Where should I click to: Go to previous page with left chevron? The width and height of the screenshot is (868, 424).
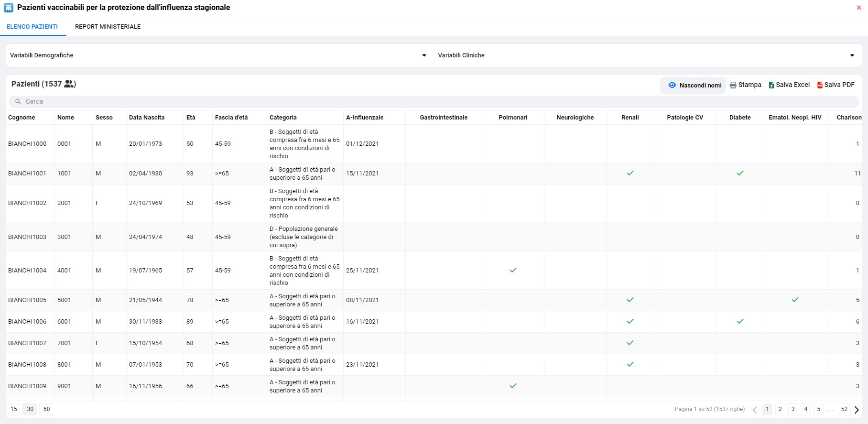point(755,410)
